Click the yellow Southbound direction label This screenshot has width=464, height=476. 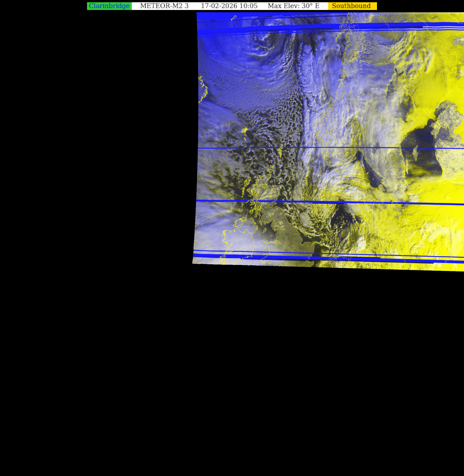(x=352, y=6)
